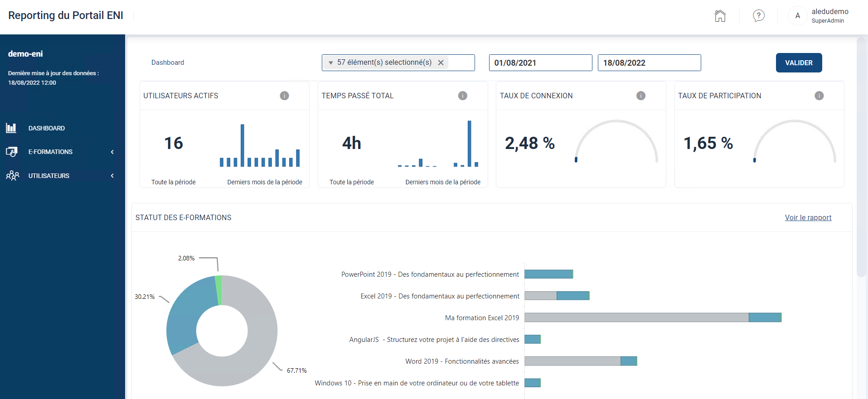The width and height of the screenshot is (868, 399).
Task: Show info for Utilisateurs Actifs card
Action: click(x=284, y=96)
